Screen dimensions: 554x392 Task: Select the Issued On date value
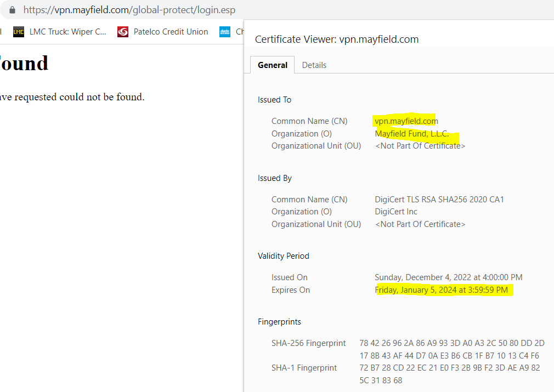448,277
